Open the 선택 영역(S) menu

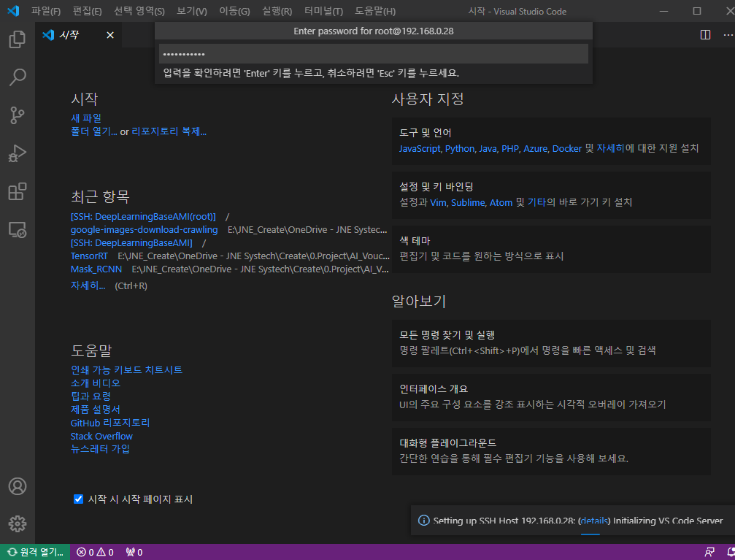[x=139, y=11]
